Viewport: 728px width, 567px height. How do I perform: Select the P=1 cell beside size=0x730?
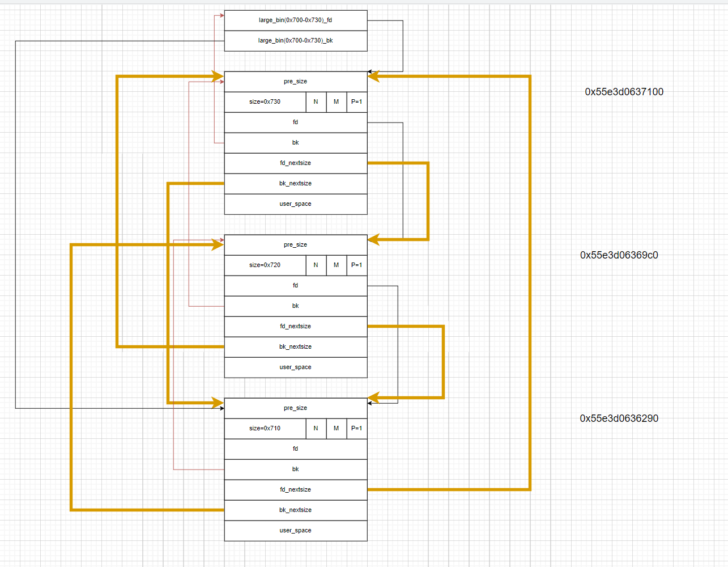point(357,102)
